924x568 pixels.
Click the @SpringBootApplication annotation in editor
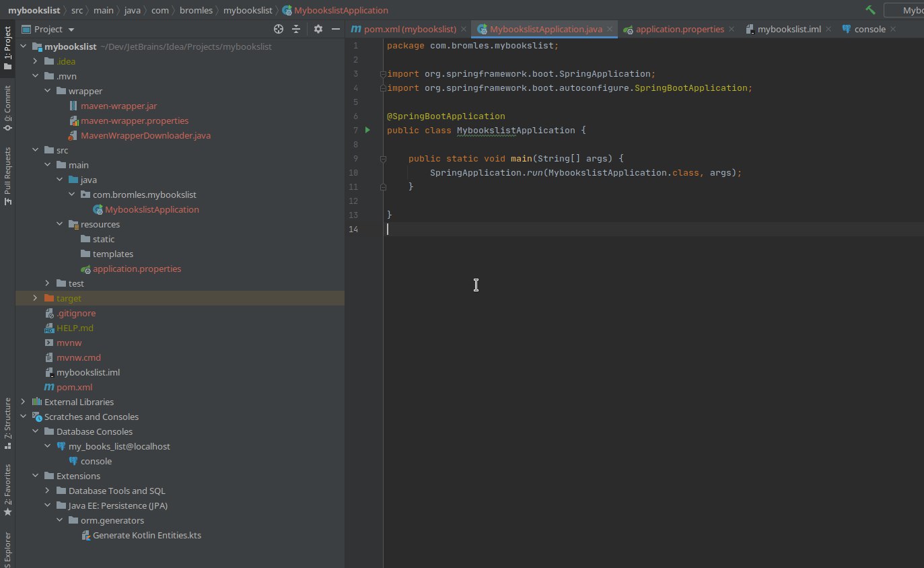pyautogui.click(x=446, y=116)
